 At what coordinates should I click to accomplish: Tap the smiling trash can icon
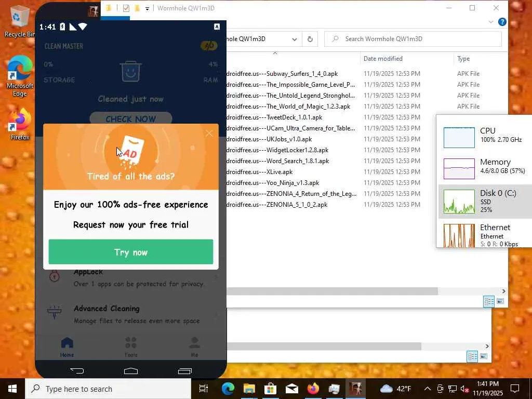[x=130, y=72]
